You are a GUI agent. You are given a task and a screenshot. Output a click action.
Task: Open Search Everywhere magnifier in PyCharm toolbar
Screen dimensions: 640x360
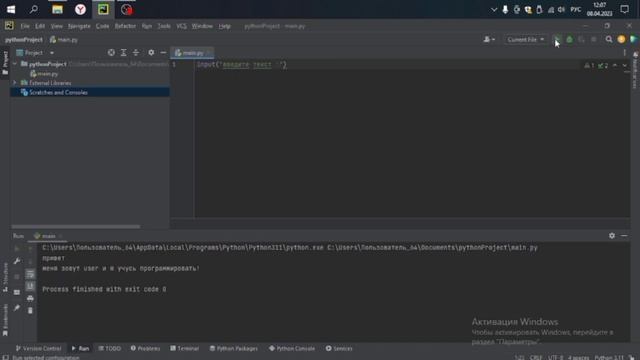[x=609, y=39]
